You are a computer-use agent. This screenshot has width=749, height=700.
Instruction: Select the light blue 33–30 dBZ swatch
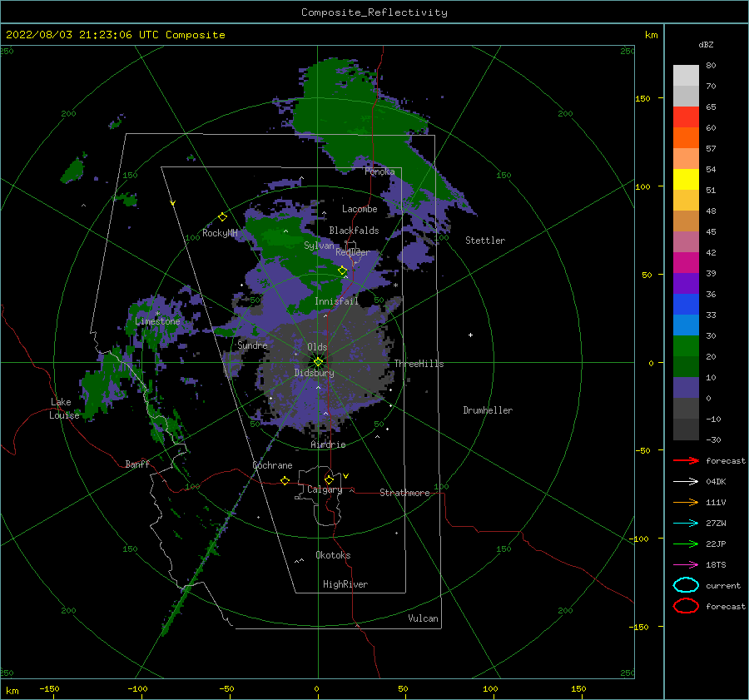click(686, 325)
